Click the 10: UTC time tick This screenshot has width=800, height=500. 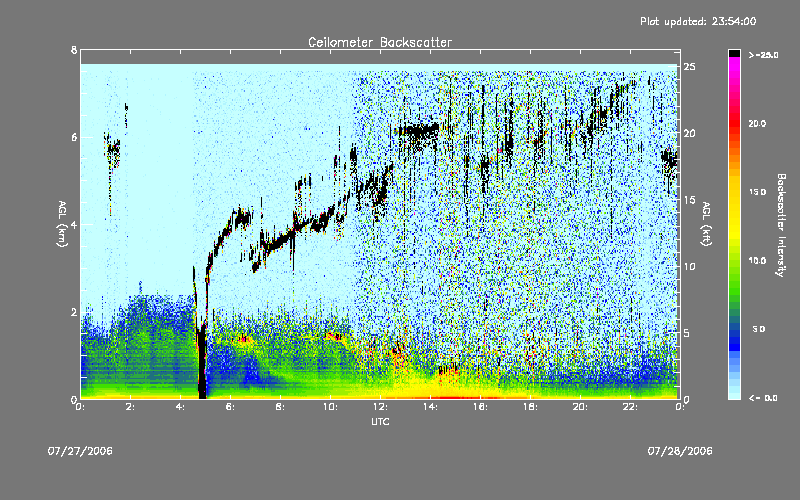[330, 407]
